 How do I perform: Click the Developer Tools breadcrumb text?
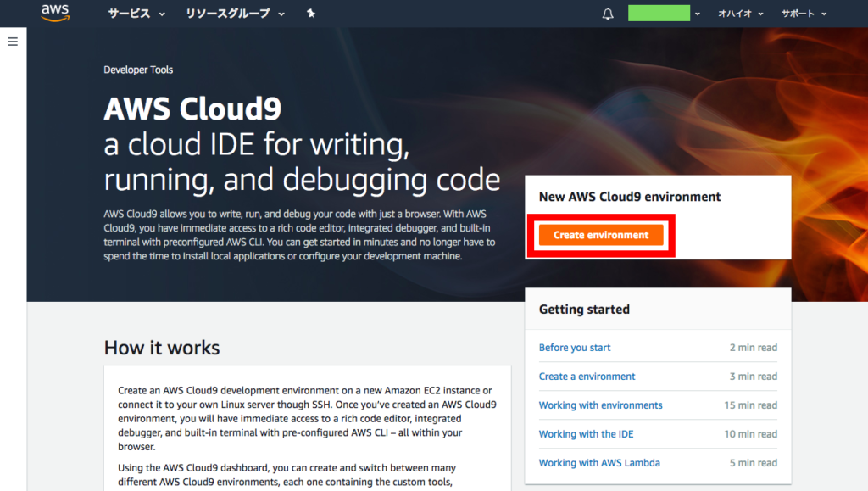[x=138, y=70]
